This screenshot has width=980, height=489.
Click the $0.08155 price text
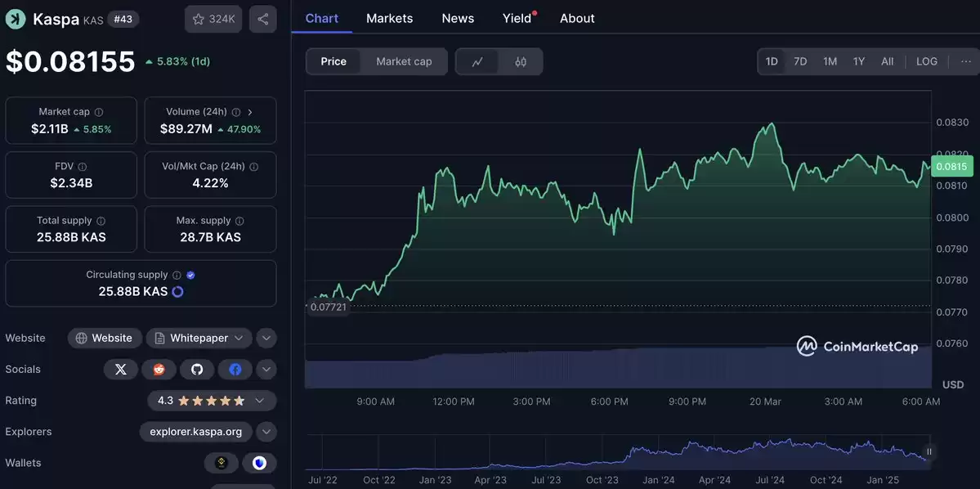pyautogui.click(x=70, y=62)
